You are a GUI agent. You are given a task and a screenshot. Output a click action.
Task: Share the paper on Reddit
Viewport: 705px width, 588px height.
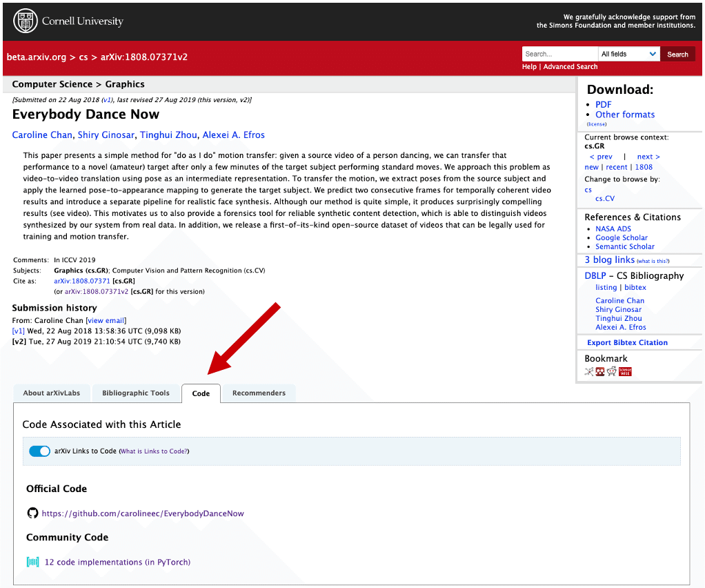pos(611,371)
